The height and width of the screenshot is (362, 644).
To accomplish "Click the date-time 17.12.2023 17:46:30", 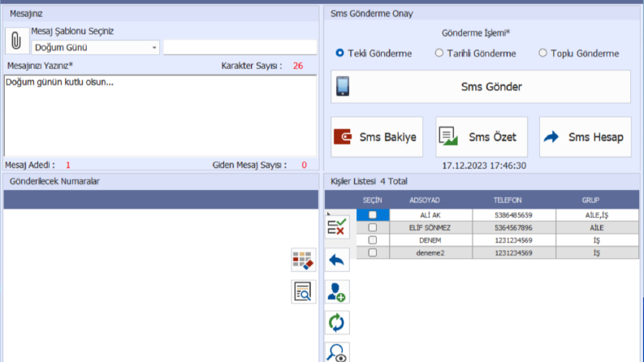I will click(x=484, y=166).
